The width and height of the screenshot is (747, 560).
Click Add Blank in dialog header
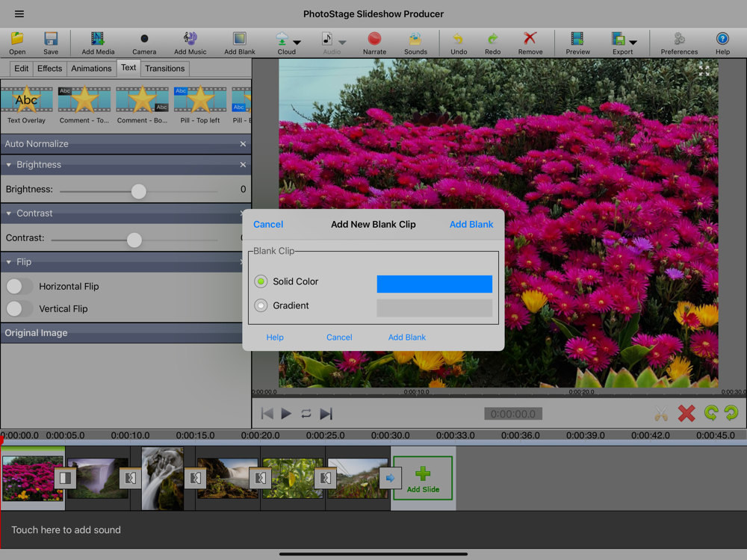(x=471, y=224)
